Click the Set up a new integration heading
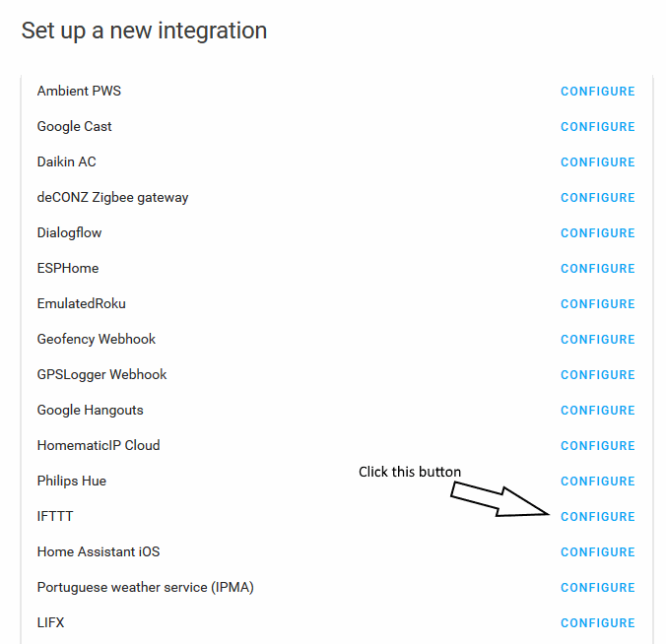The width and height of the screenshot is (666, 644). 144,31
